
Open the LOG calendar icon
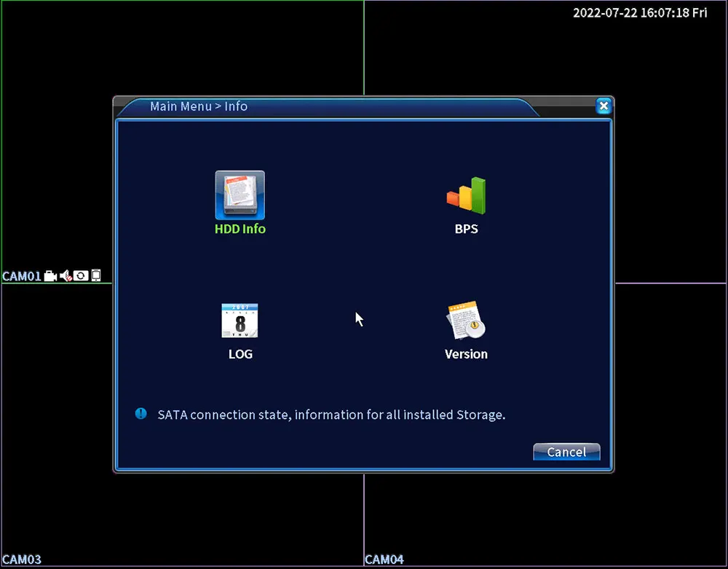tap(240, 321)
